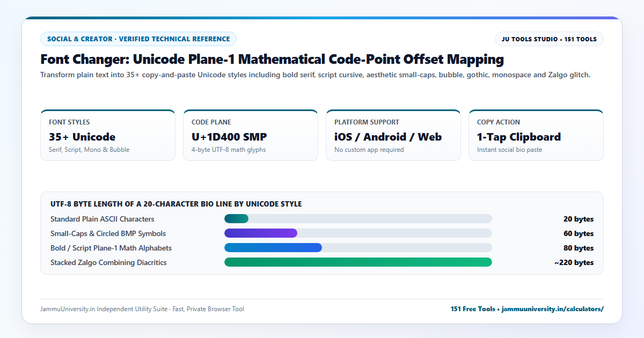
Task: Click the Copy Action 1-Tap Clipboard card
Action: 536,135
